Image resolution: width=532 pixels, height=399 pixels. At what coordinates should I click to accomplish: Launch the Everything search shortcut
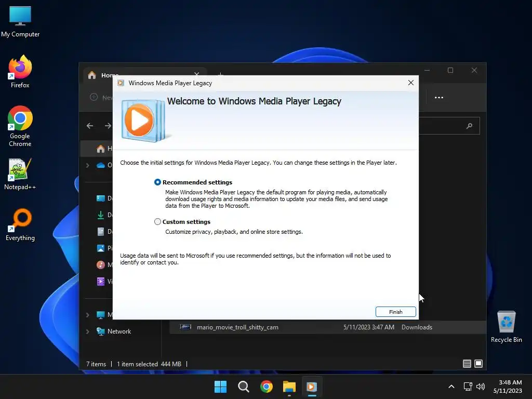point(20,224)
